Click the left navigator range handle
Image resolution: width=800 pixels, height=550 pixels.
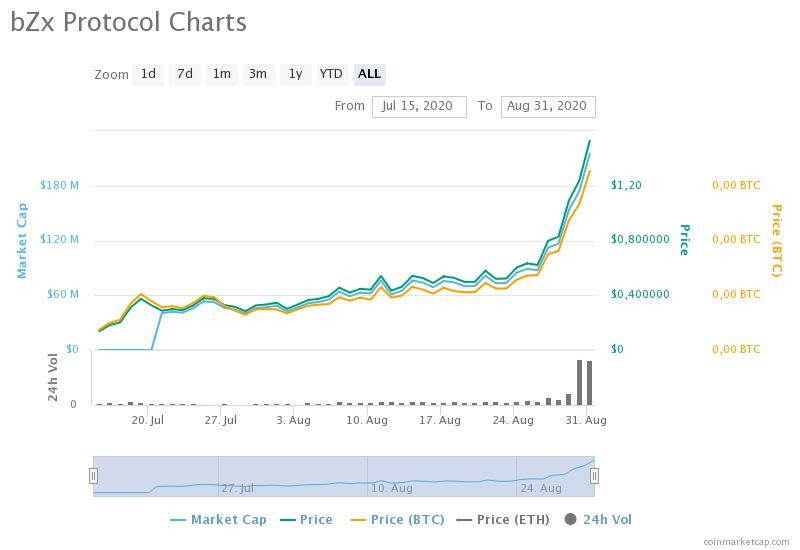(x=94, y=476)
